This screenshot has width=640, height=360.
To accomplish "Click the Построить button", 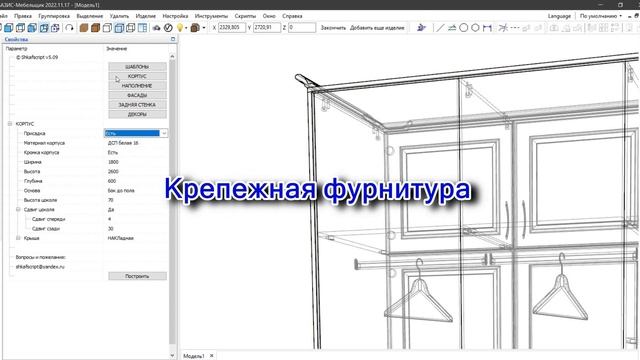I will [x=137, y=276].
